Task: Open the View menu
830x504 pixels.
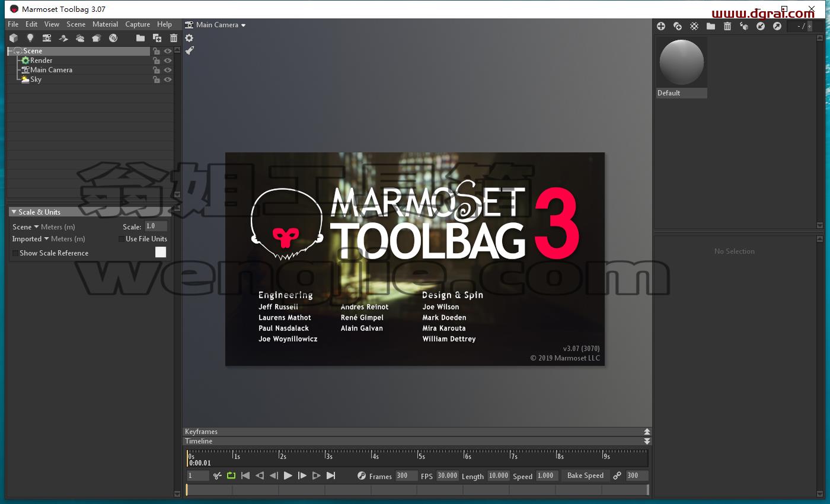Action: [x=52, y=24]
